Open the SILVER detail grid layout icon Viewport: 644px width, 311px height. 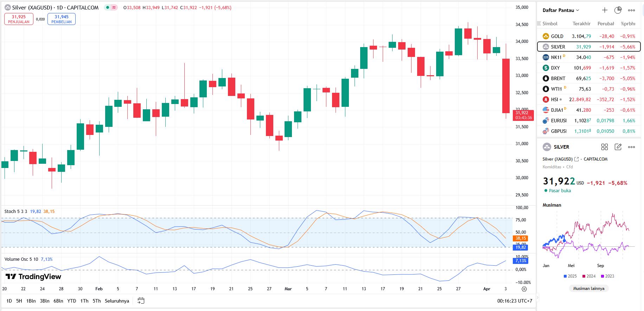[605, 147]
